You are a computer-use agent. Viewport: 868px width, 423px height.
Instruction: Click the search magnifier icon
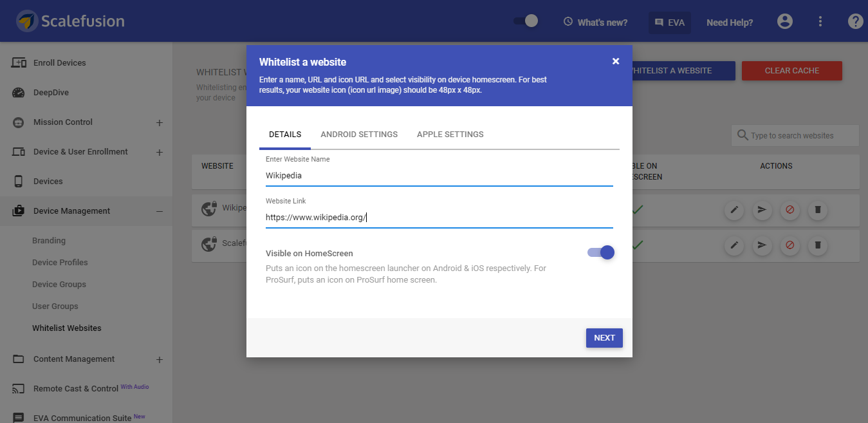click(743, 135)
